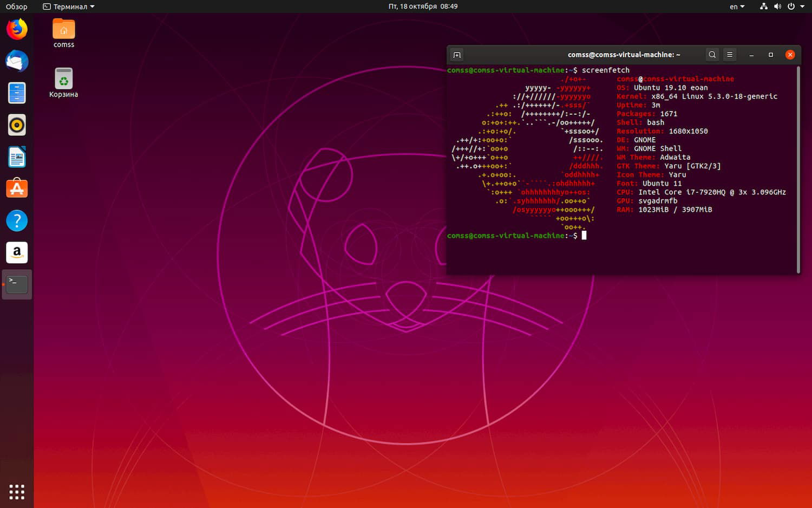812x508 pixels.
Task: Open Firefox from the dock
Action: 17,29
